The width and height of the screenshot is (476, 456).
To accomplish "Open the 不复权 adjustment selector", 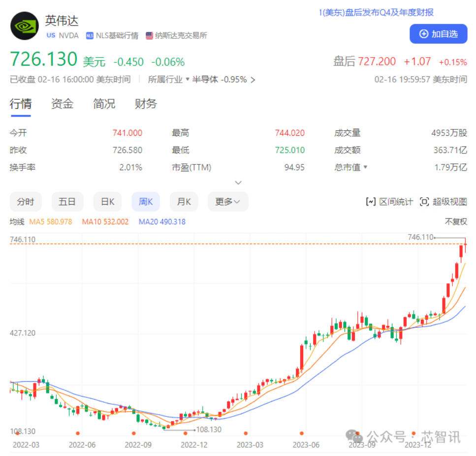I will click(x=456, y=221).
